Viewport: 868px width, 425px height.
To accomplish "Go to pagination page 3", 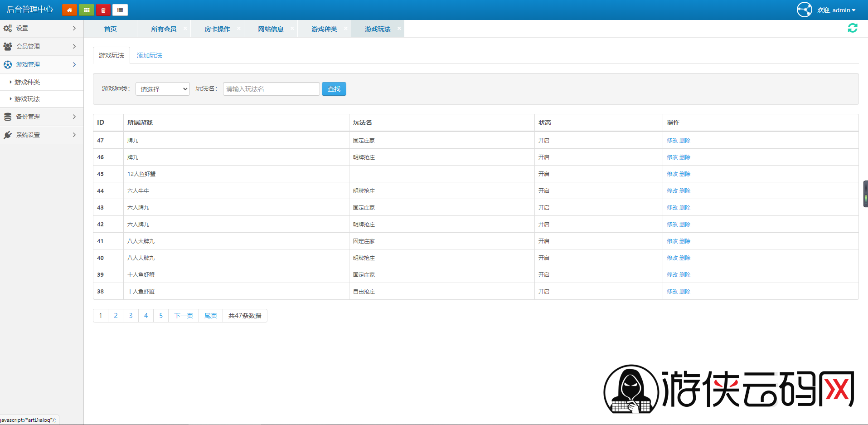I will [131, 316].
